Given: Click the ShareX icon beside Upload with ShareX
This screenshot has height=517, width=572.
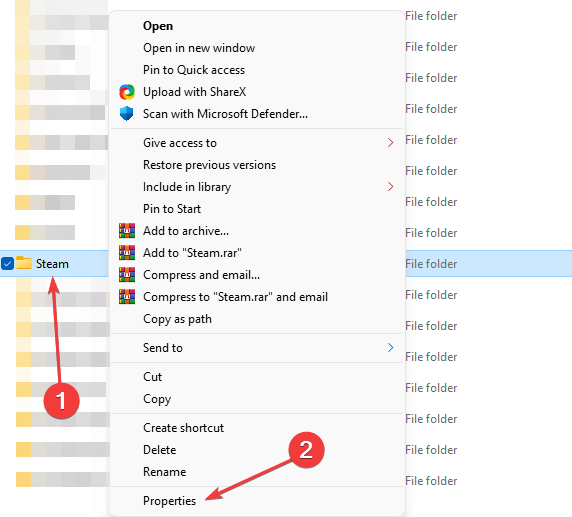Looking at the screenshot, I should [x=127, y=92].
